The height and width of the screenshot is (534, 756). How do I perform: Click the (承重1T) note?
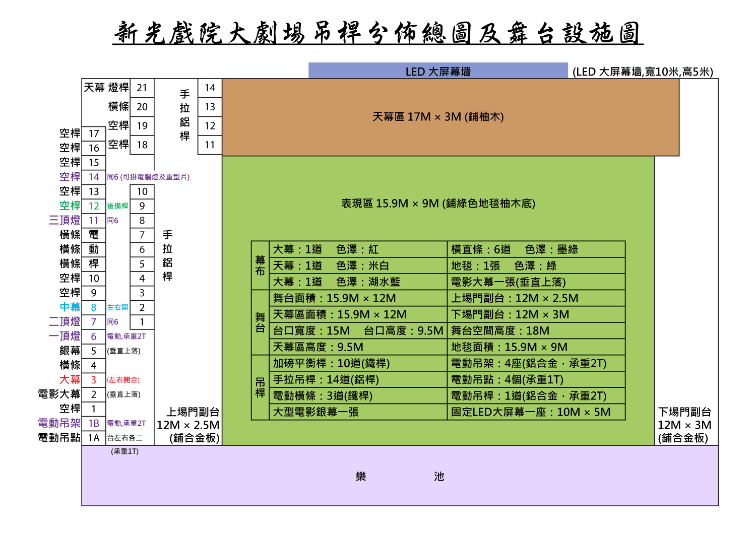(x=125, y=451)
